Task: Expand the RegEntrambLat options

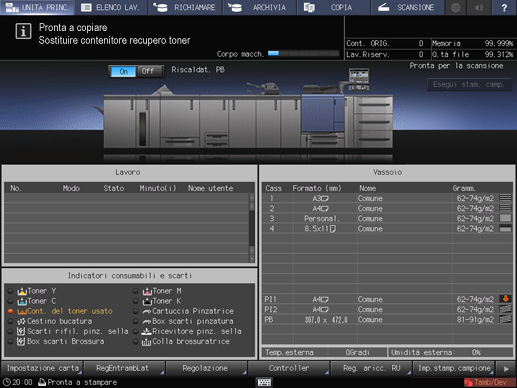Action: click(124, 368)
